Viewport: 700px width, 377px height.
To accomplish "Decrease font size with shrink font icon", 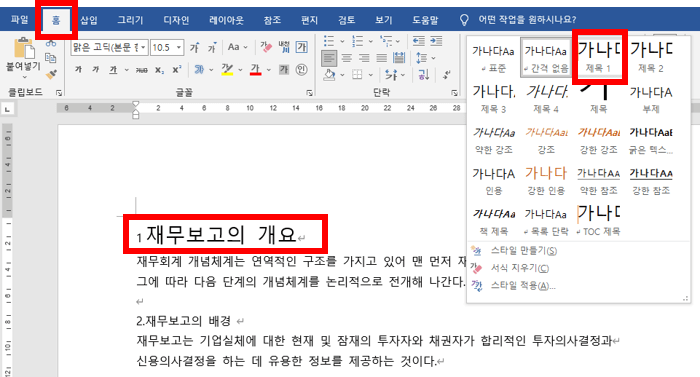I will [x=212, y=47].
